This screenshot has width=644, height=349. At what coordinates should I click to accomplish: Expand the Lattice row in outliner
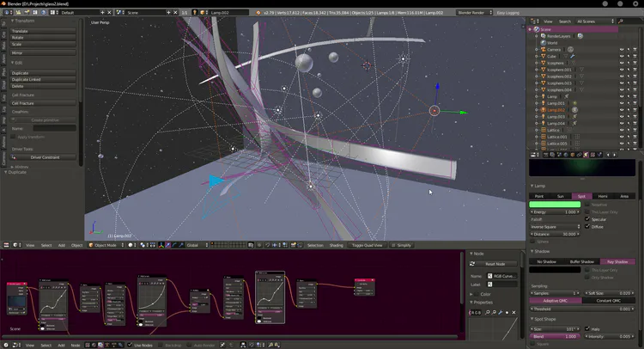[x=537, y=130]
